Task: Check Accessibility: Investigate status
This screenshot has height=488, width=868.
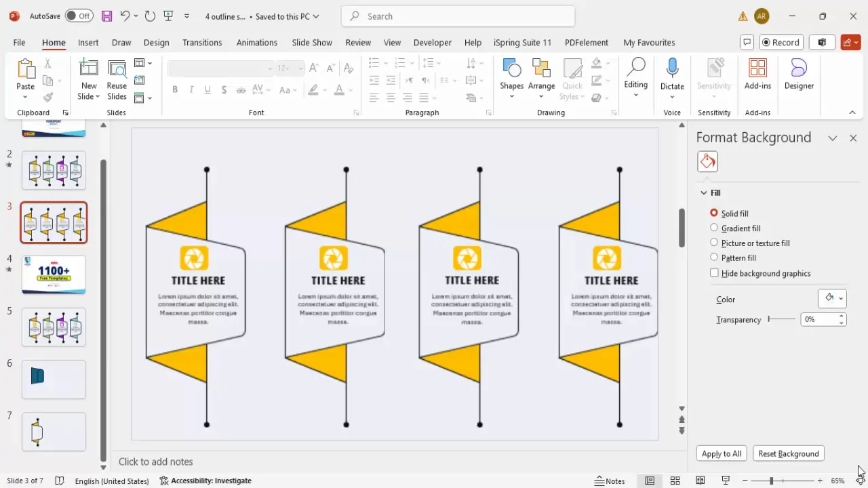Action: tap(205, 481)
